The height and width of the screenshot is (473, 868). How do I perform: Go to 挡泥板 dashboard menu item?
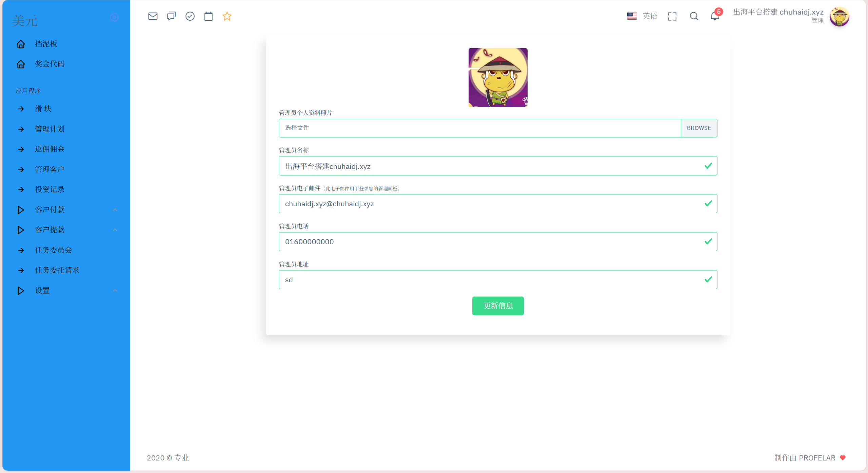[46, 44]
